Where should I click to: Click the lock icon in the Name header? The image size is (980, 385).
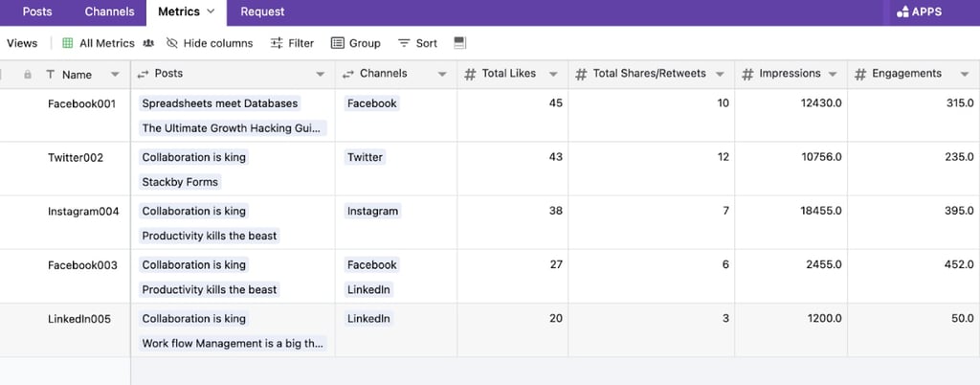(x=28, y=75)
